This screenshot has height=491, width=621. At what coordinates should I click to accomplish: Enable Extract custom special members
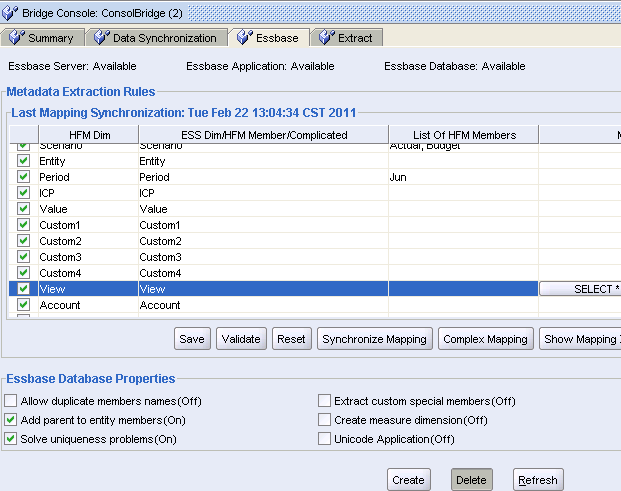(x=324, y=401)
